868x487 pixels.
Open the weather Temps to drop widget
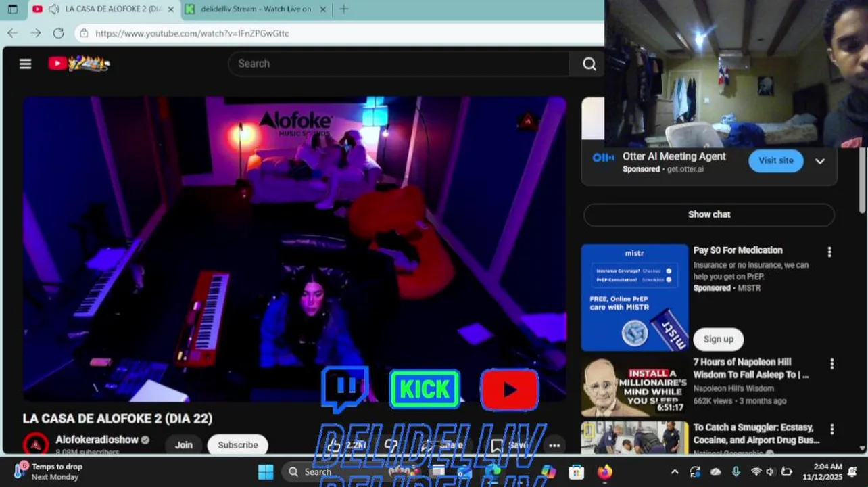pyautogui.click(x=47, y=471)
